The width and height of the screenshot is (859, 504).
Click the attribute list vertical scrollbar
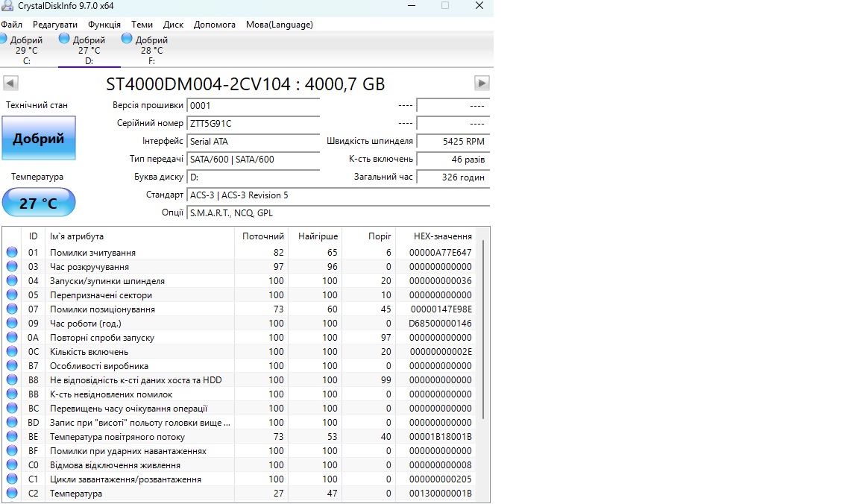(483, 329)
